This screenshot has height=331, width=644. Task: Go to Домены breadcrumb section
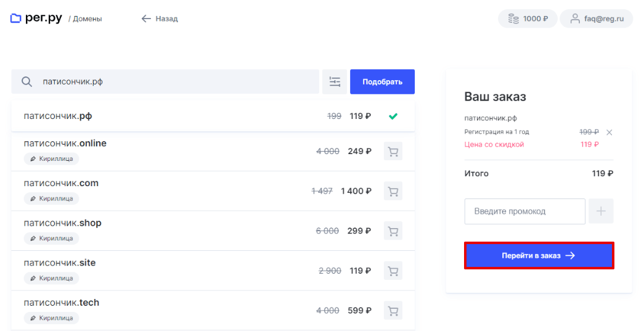coord(87,19)
